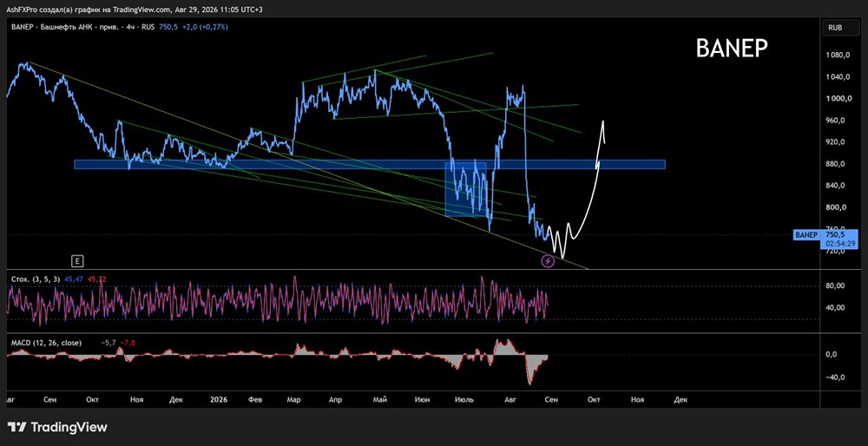Click the 750,5 price in the legend
Image resolution: width=868 pixels, height=446 pixels.
(x=168, y=27)
